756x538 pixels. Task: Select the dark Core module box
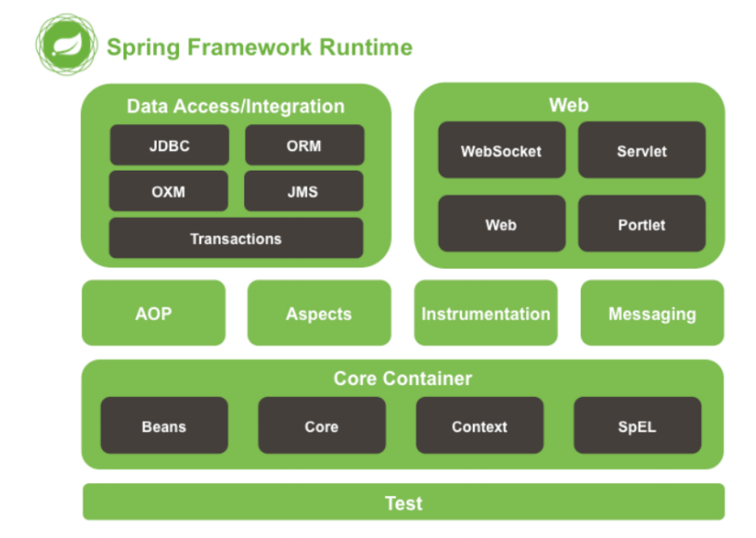point(322,425)
